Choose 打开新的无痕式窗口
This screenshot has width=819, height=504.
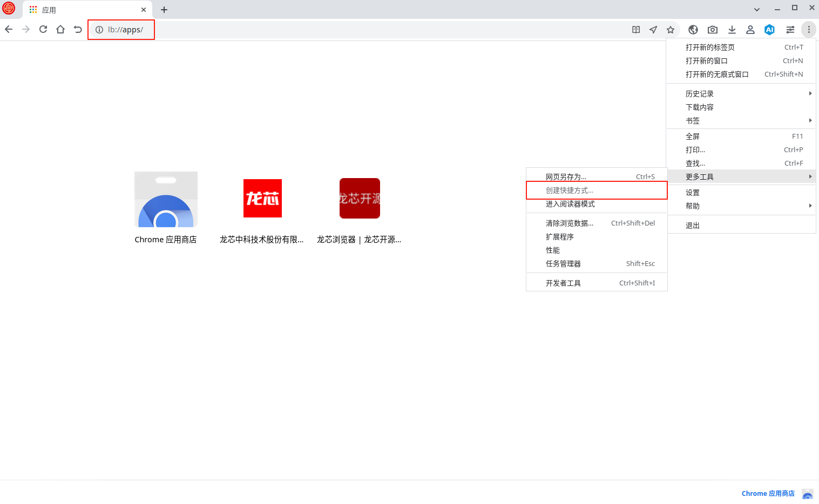click(742, 74)
